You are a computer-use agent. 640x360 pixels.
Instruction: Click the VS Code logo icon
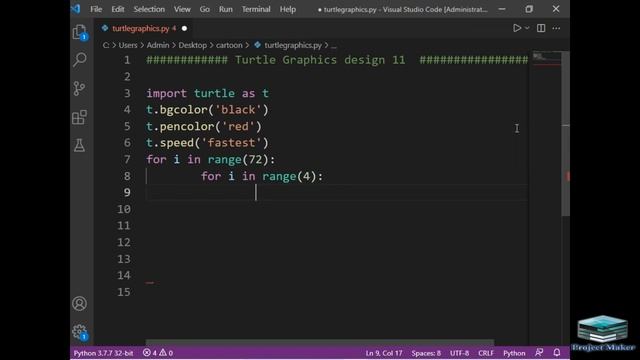tap(76, 9)
